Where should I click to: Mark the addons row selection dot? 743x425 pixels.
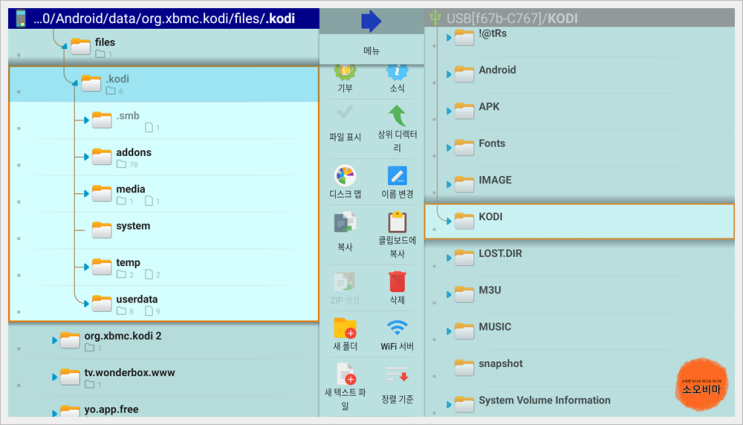click(x=19, y=165)
